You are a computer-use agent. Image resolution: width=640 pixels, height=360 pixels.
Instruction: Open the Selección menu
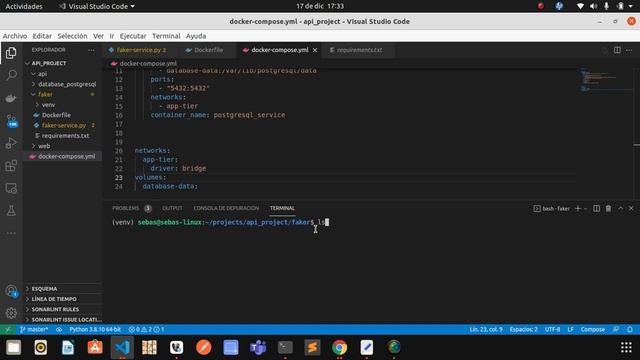(x=72, y=36)
